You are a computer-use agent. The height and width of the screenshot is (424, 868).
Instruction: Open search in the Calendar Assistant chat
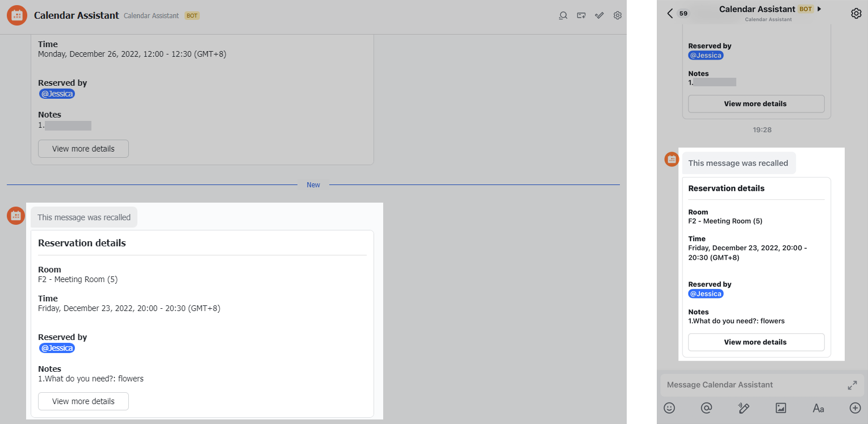[563, 15]
